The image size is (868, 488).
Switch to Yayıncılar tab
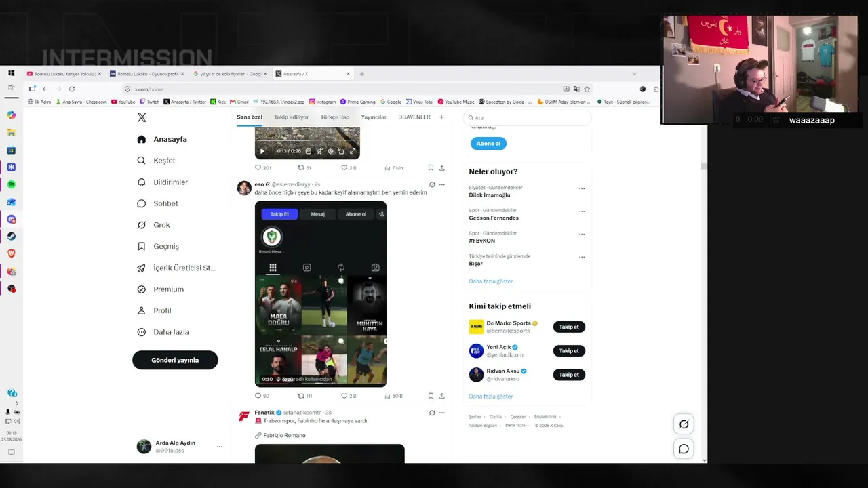click(x=374, y=117)
